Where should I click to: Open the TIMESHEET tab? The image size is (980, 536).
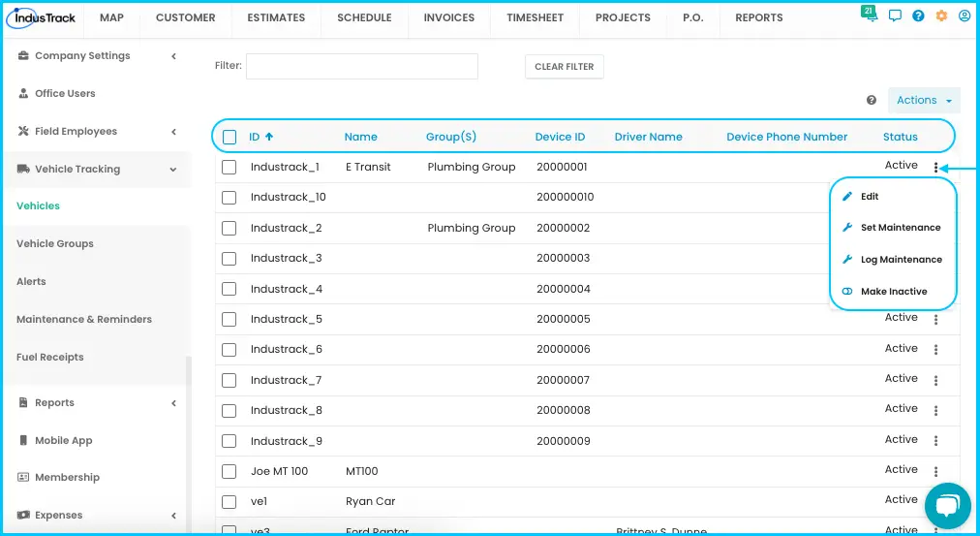(535, 18)
